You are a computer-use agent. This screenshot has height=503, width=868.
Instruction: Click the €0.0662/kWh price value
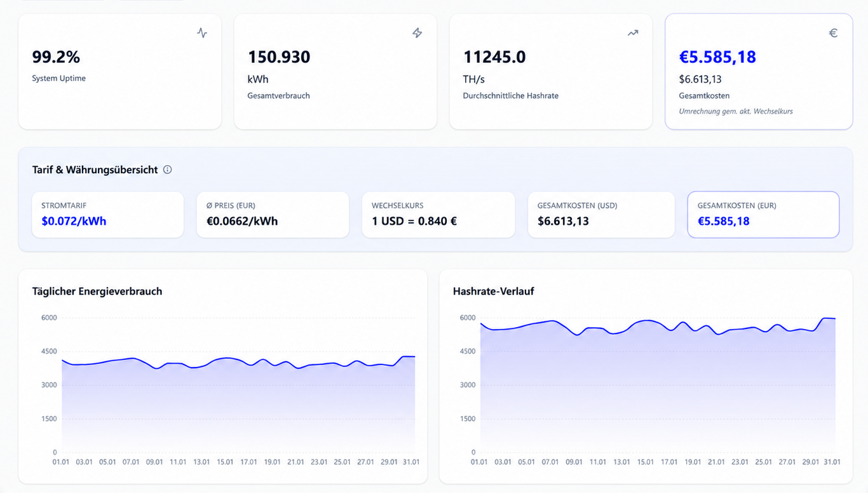pyautogui.click(x=242, y=221)
